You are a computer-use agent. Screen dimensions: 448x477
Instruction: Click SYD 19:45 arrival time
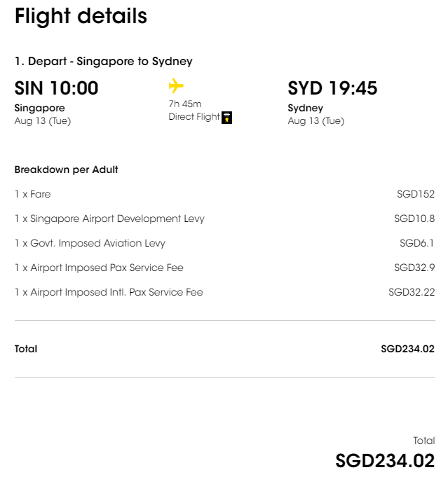coord(332,88)
